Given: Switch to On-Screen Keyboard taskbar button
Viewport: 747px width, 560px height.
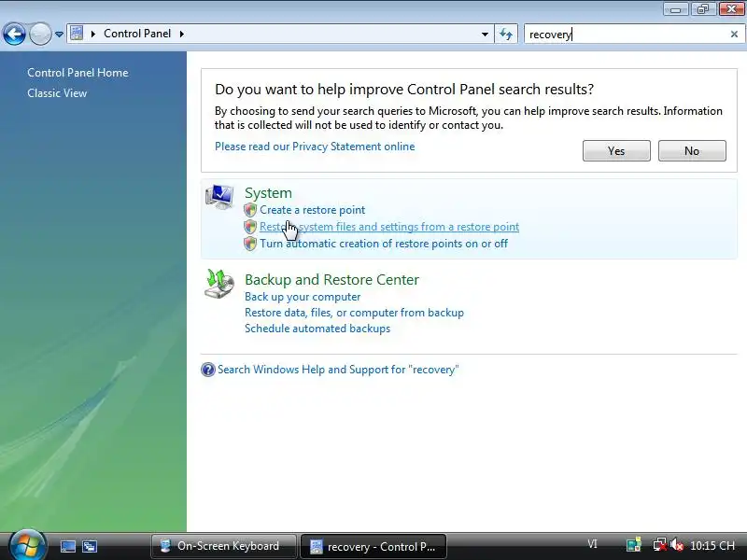Looking at the screenshot, I should pos(223,546).
